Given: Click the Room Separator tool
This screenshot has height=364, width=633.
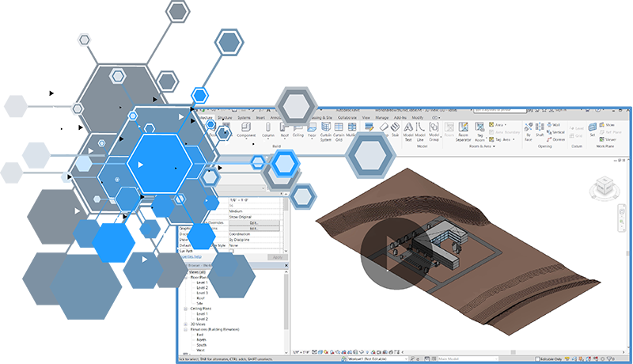Looking at the screenshot, I should pos(463,131).
